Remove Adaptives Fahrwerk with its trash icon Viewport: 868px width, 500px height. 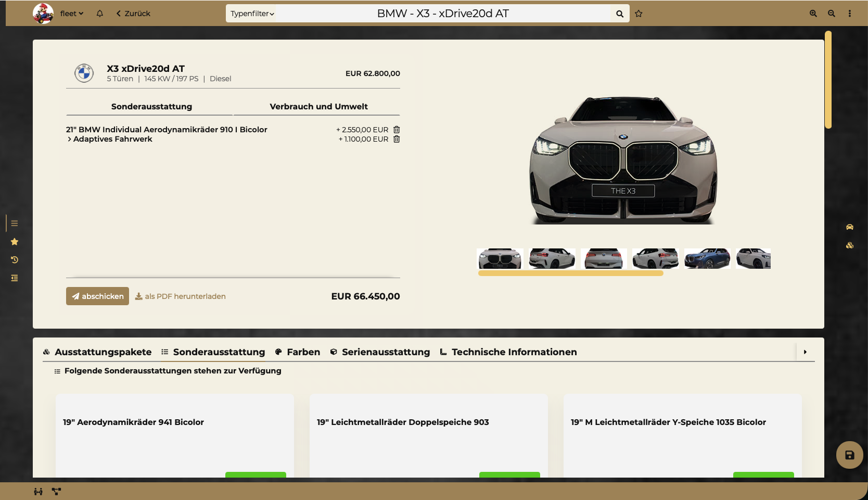pos(397,139)
